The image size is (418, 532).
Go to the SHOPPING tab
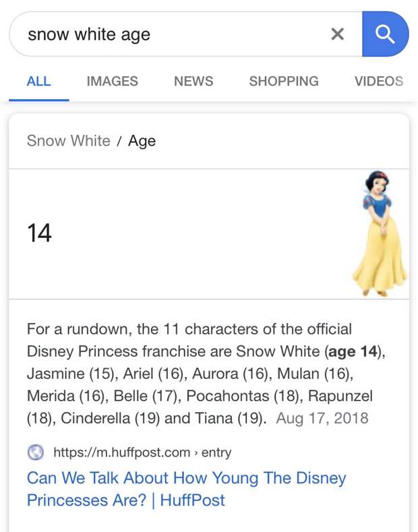click(284, 82)
